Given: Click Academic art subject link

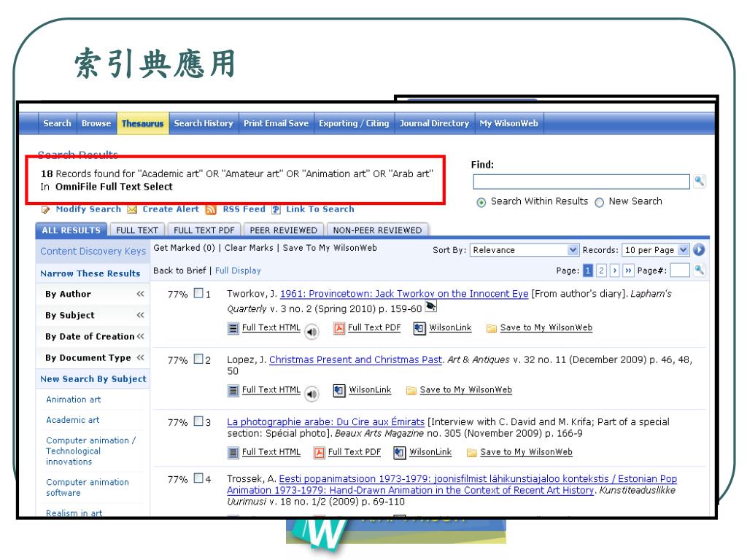Looking at the screenshot, I should (x=72, y=420).
